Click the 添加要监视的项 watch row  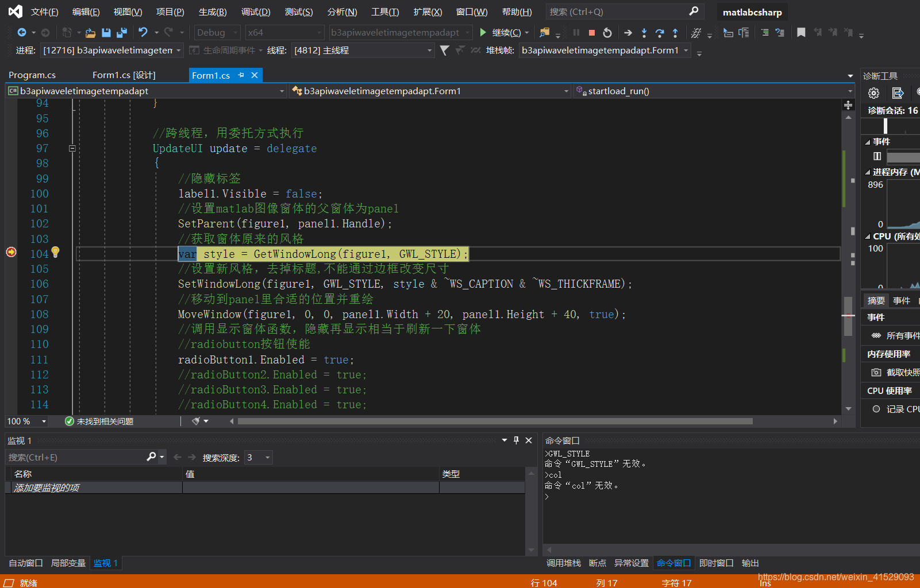pos(265,488)
